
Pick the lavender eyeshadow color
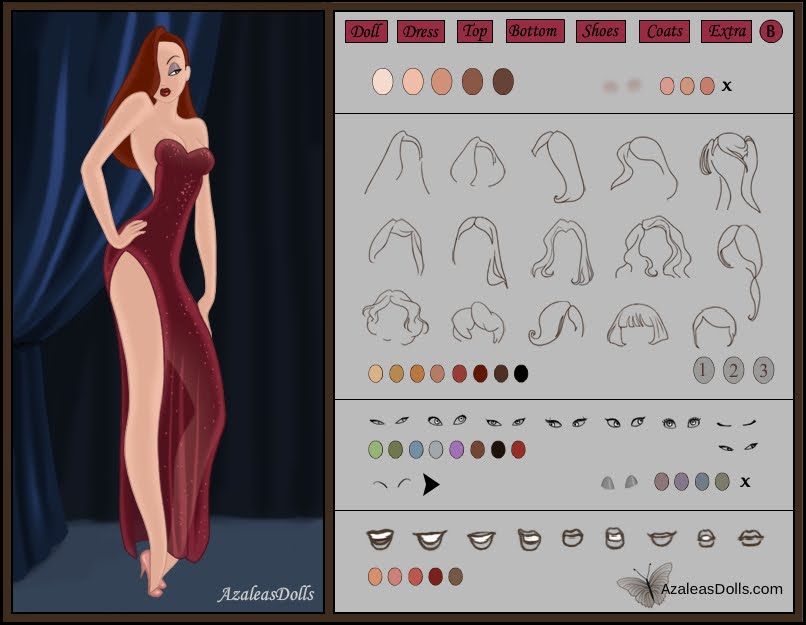pos(682,482)
